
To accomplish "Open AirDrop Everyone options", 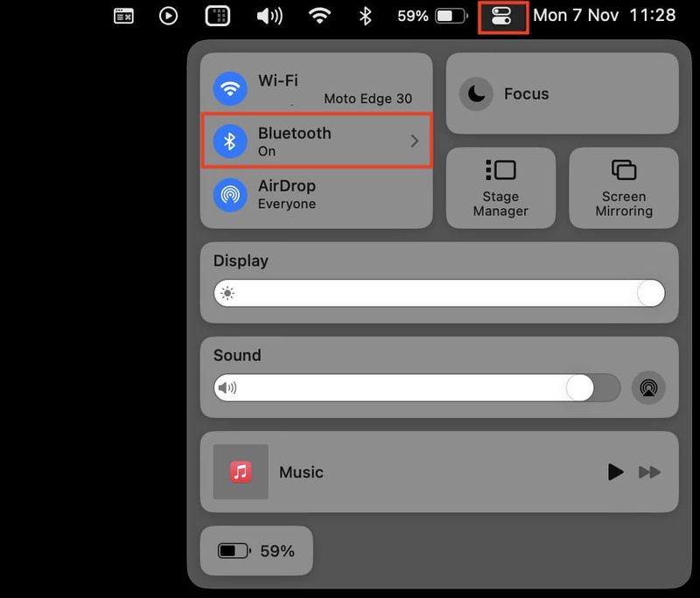I will click(x=287, y=195).
